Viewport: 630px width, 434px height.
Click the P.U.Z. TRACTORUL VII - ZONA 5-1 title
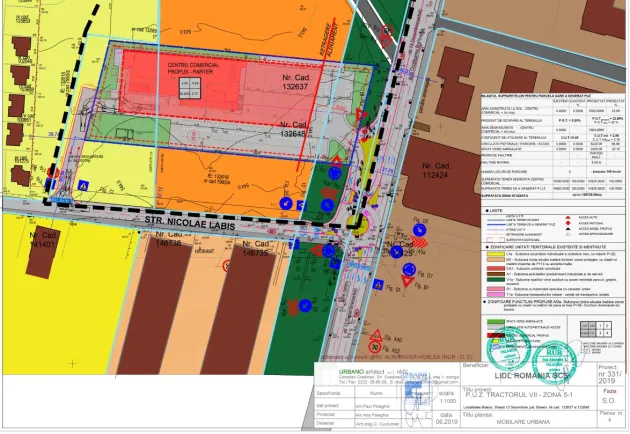519,395
